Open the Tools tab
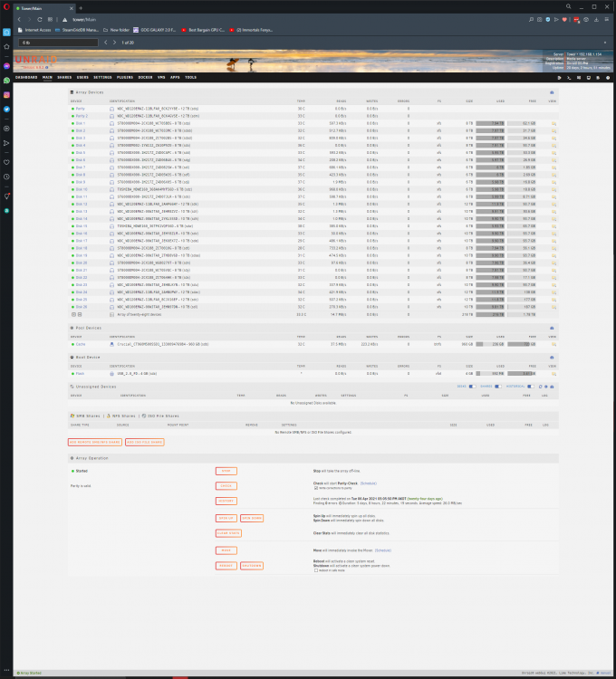Viewport: 616px width, 679px height. [x=190, y=78]
